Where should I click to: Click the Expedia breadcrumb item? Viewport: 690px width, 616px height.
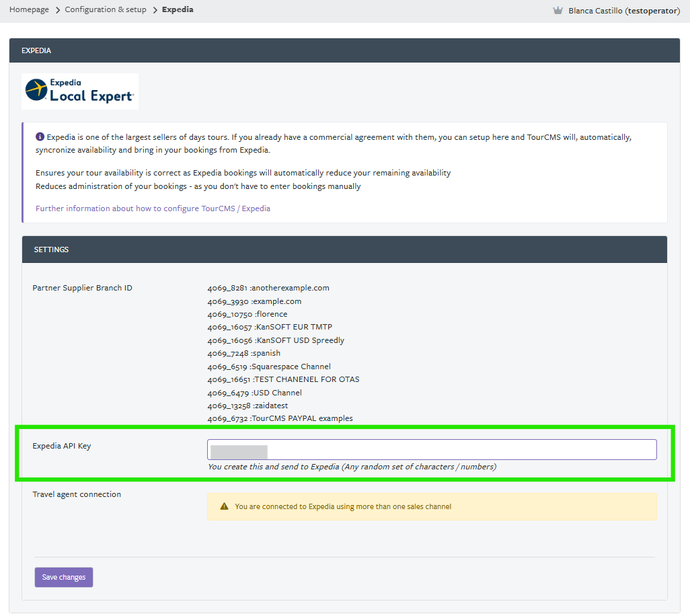tap(178, 9)
